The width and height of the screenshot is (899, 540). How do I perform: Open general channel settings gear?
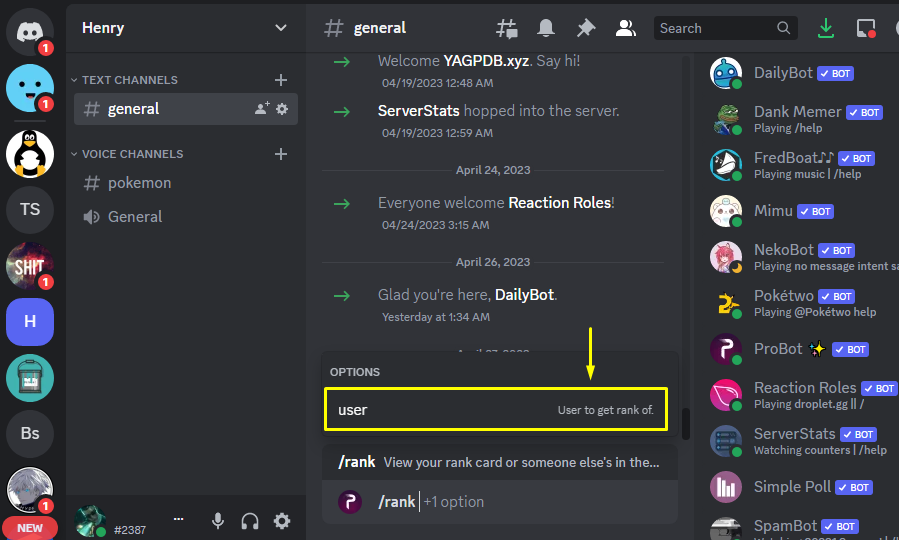click(x=282, y=108)
